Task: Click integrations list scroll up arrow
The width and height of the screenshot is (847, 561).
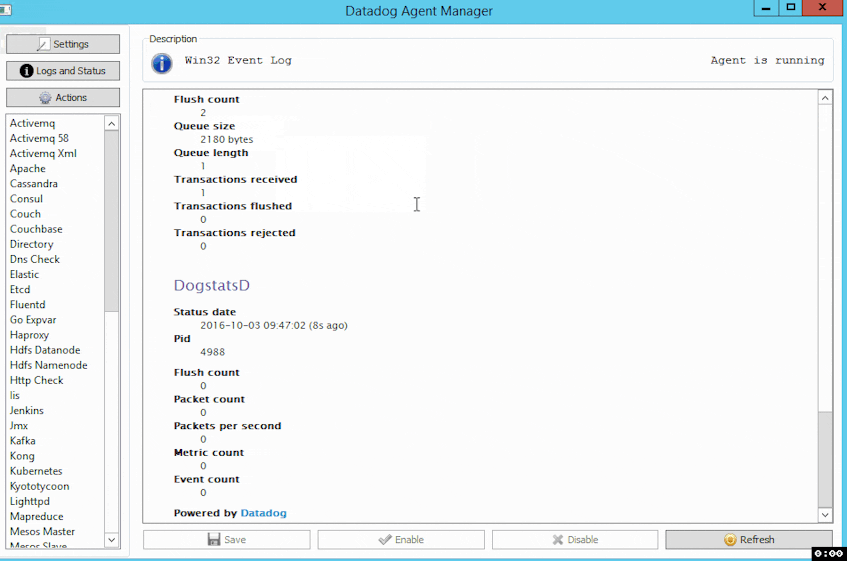Action: (111, 124)
